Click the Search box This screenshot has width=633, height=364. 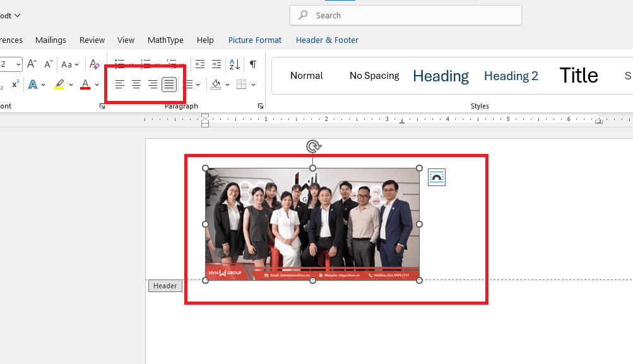point(406,15)
